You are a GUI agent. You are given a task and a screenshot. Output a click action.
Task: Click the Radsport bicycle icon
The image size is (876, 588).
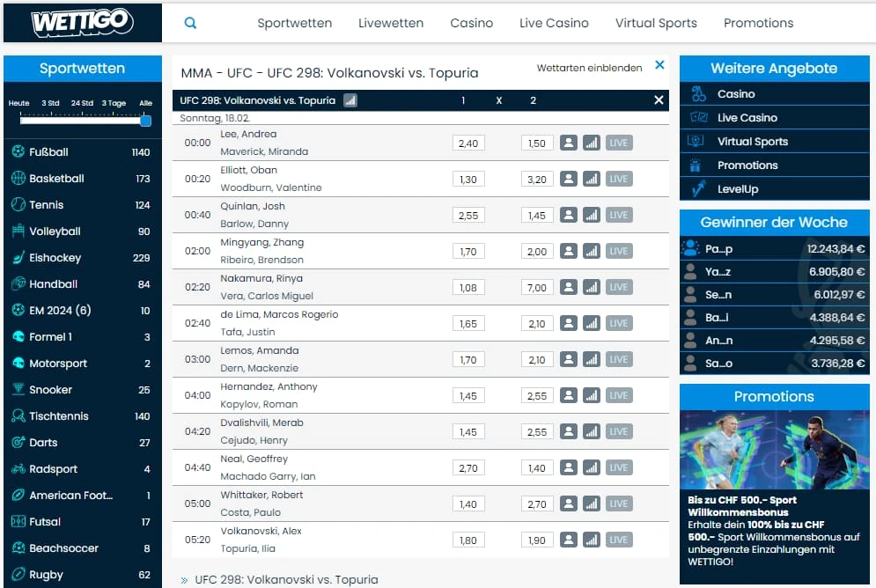[x=18, y=468]
